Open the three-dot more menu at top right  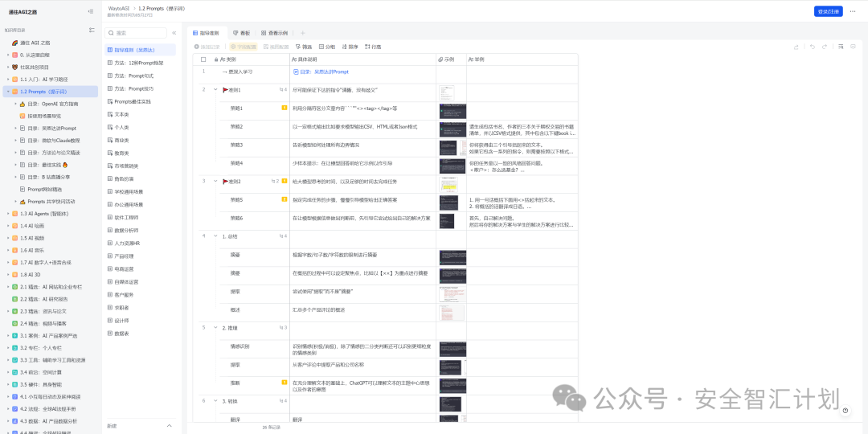853,11
